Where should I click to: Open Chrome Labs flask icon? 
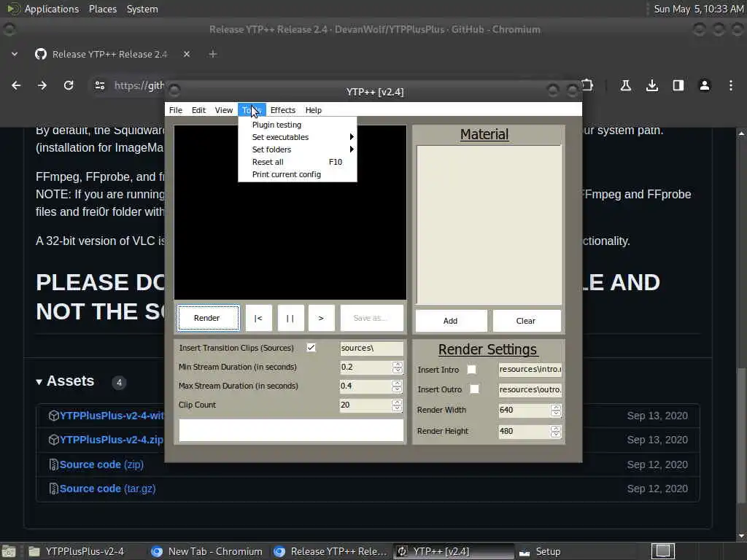pos(625,85)
